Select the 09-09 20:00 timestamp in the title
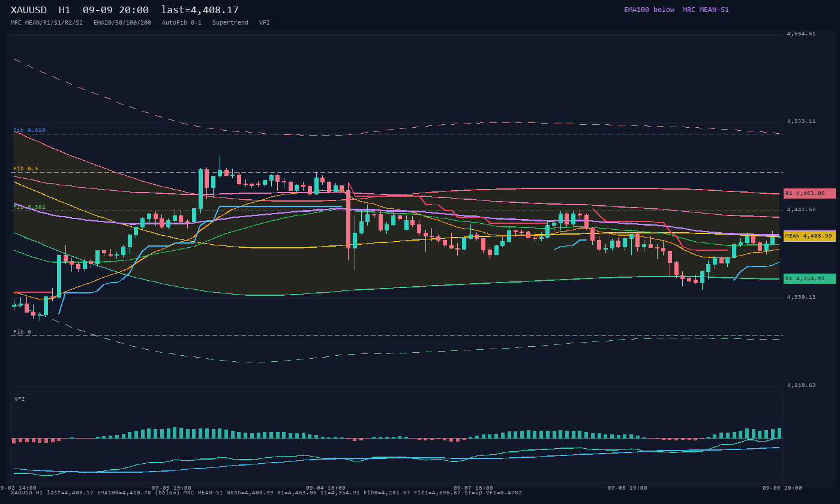This screenshot has width=840, height=504. 116,10
